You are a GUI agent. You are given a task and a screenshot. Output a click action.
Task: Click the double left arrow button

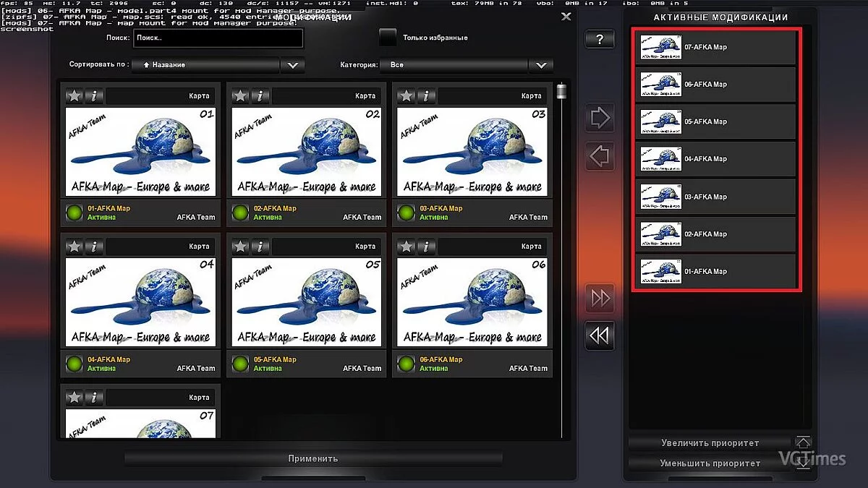click(600, 335)
